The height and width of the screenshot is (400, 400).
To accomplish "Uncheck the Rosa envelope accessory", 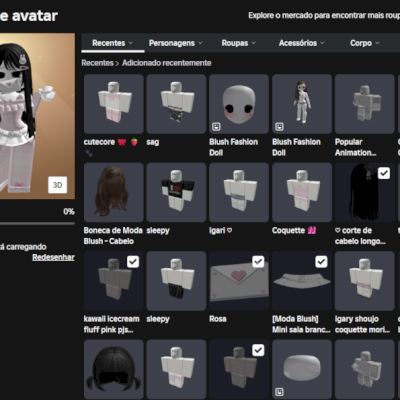I will point(258,262).
